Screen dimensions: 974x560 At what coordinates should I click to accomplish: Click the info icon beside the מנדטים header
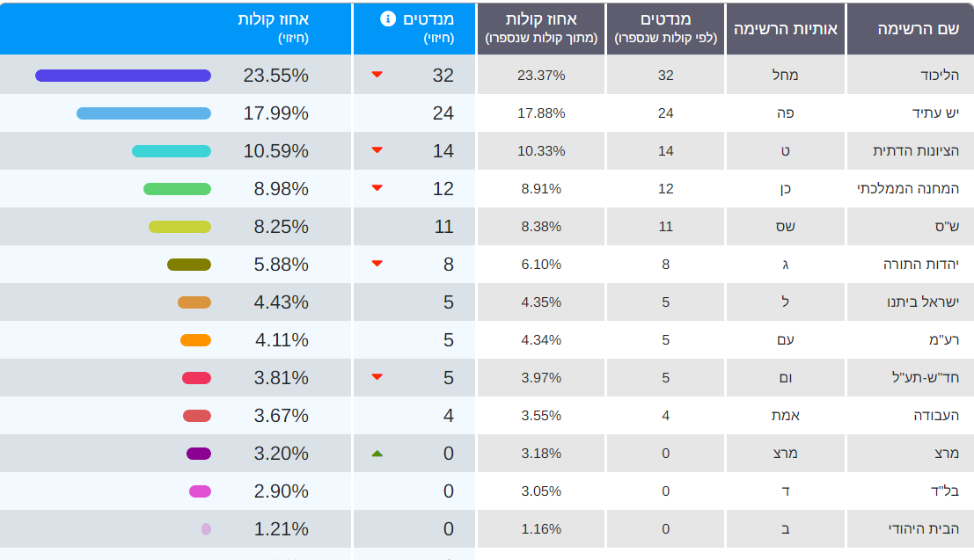tap(388, 18)
